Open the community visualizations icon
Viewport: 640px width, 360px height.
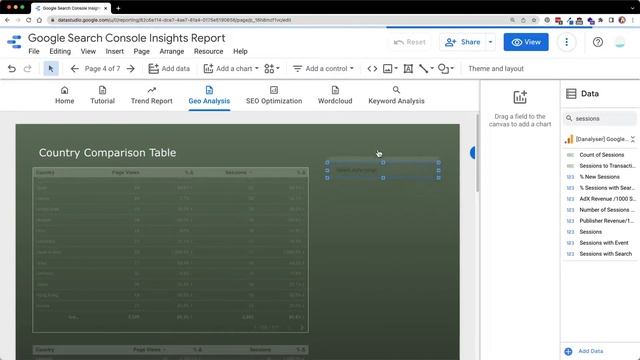click(x=269, y=69)
